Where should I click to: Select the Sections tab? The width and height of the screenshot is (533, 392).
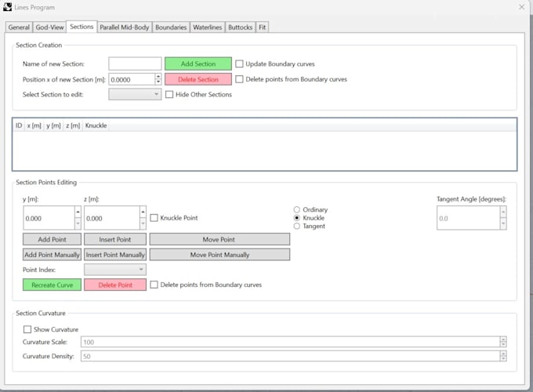coord(82,27)
